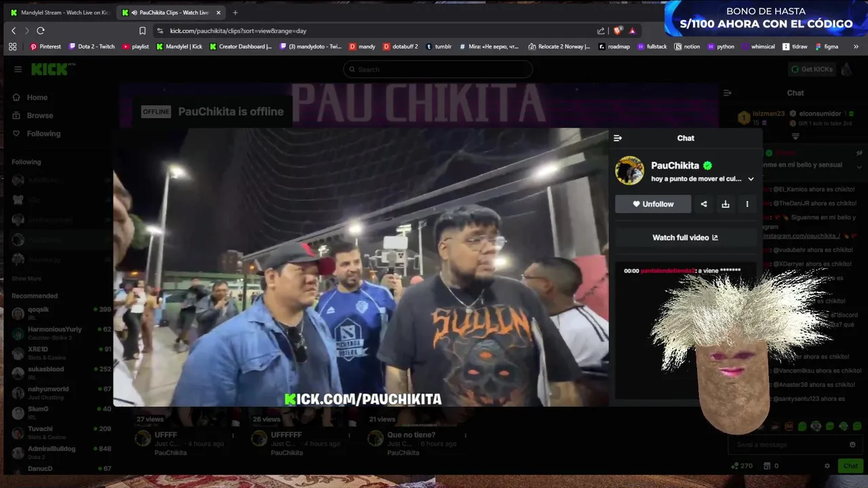Unfollow PauChikita
This screenshot has height=488, width=868.
(653, 204)
